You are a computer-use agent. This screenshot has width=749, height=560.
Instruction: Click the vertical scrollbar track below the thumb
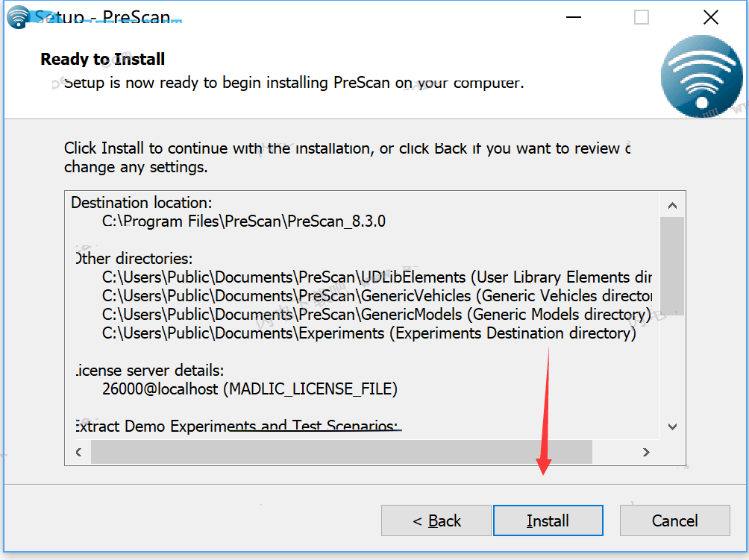672,365
